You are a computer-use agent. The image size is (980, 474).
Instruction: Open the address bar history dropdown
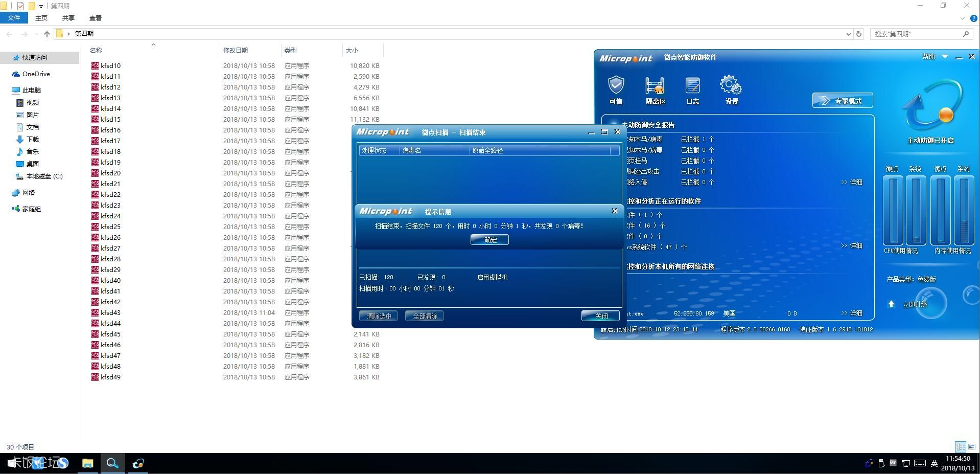point(849,34)
